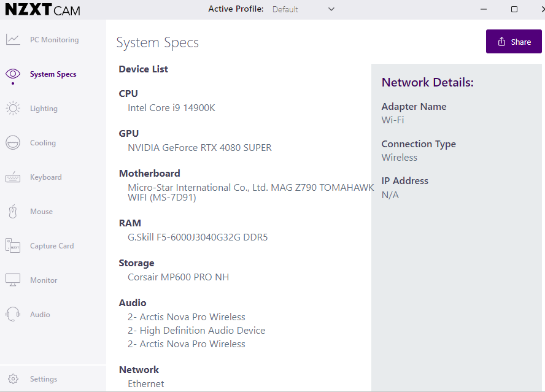Click the Wireless connection type value
545x392 pixels.
[400, 158]
